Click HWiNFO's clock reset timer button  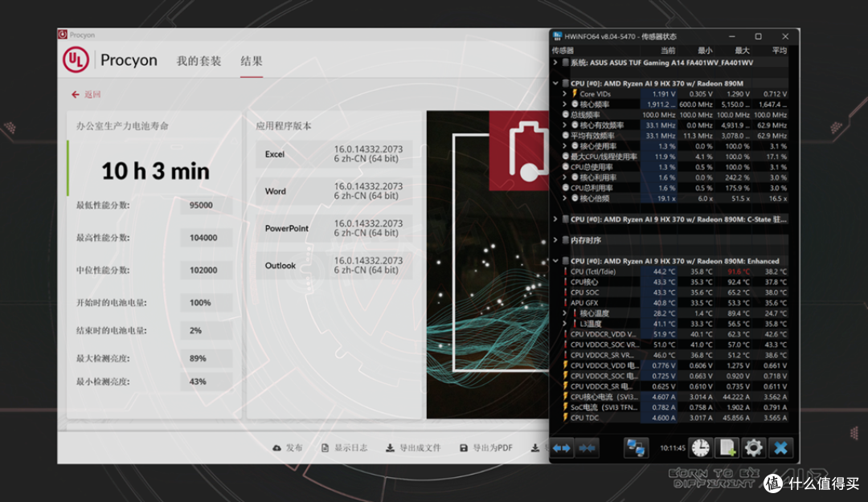pos(700,447)
